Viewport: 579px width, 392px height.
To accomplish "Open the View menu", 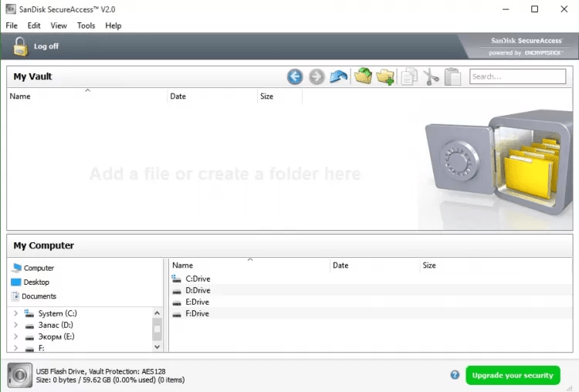I will pos(59,25).
